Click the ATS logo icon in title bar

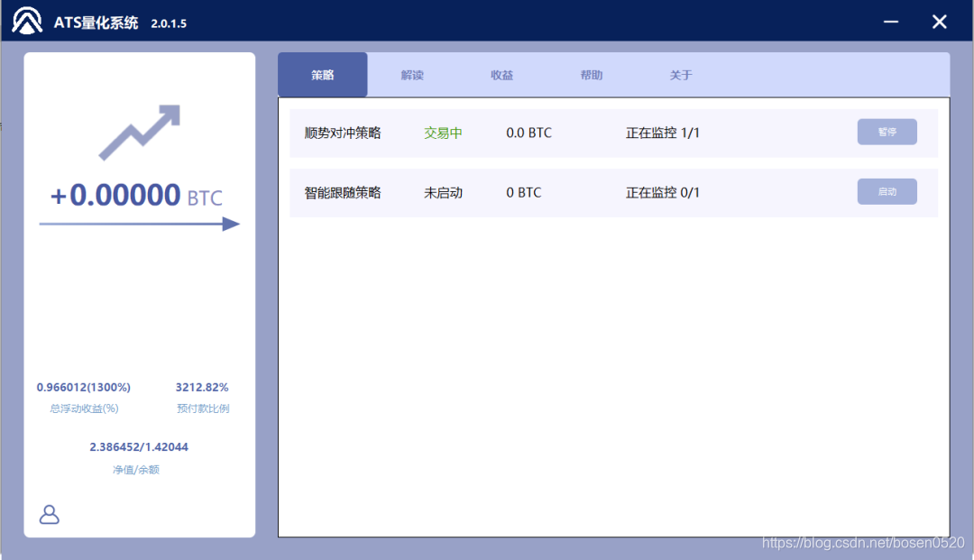[28, 20]
